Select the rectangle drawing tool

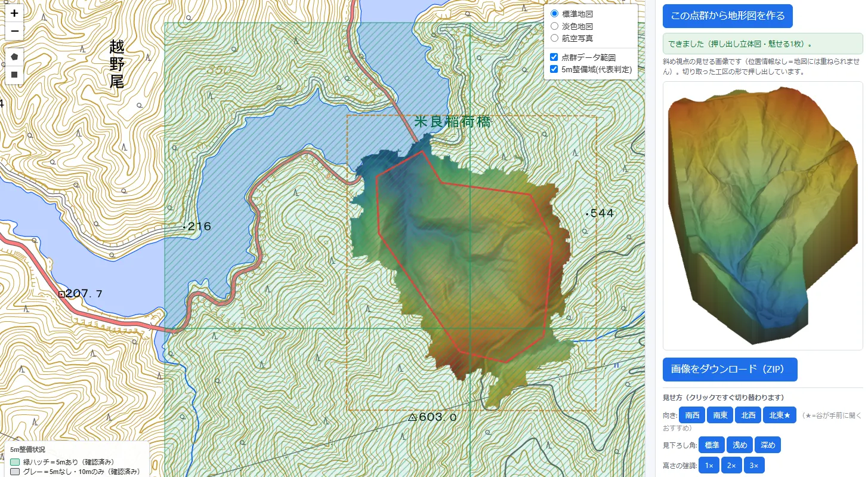pyautogui.click(x=14, y=75)
